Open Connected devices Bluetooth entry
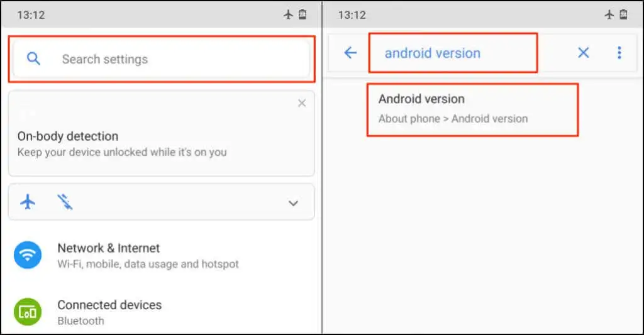Screen dimensions: 644x335 [x=109, y=312]
